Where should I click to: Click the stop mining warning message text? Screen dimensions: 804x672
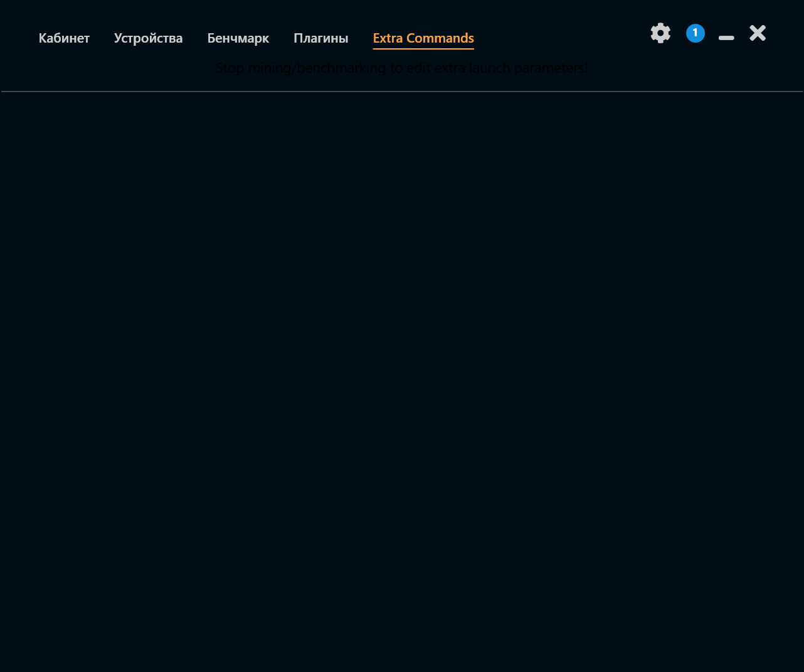(401, 68)
